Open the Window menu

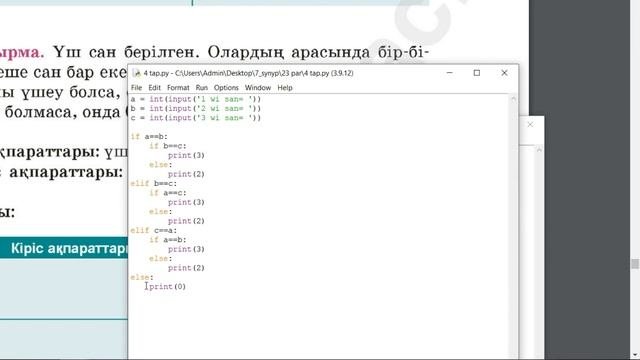click(x=258, y=88)
